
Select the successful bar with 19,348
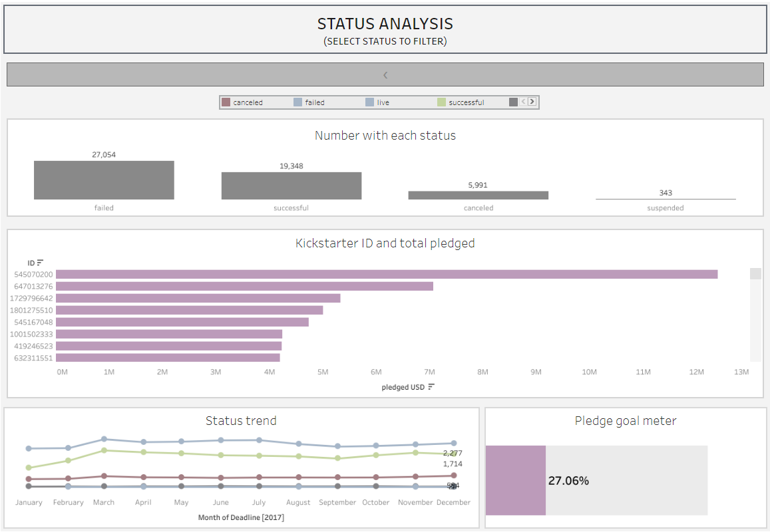coord(291,186)
